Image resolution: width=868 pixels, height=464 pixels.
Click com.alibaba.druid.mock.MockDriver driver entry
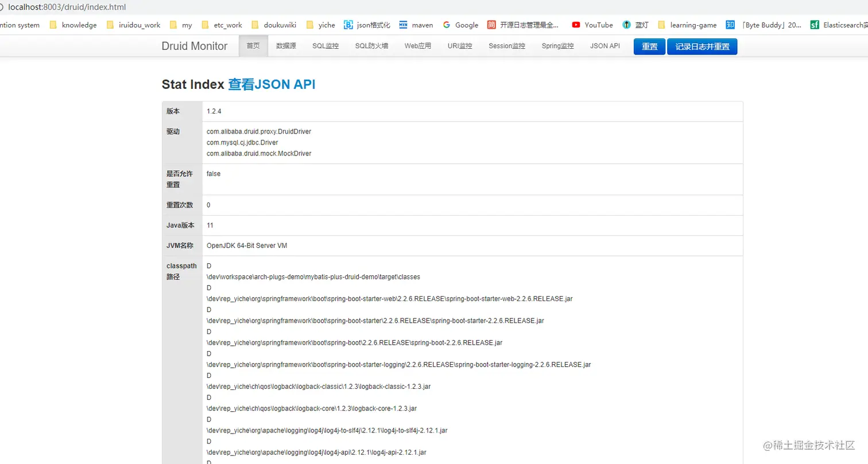pyautogui.click(x=259, y=154)
